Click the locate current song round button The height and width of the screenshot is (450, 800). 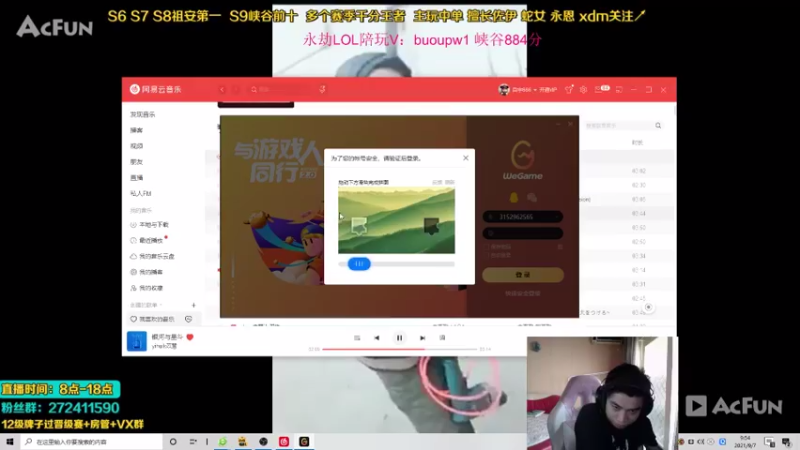point(648,307)
